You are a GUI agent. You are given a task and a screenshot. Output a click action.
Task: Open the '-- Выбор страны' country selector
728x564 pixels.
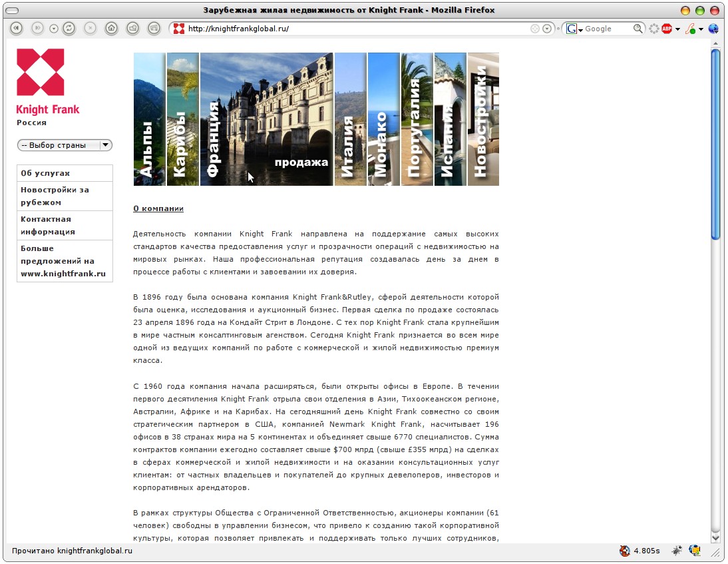click(x=64, y=144)
